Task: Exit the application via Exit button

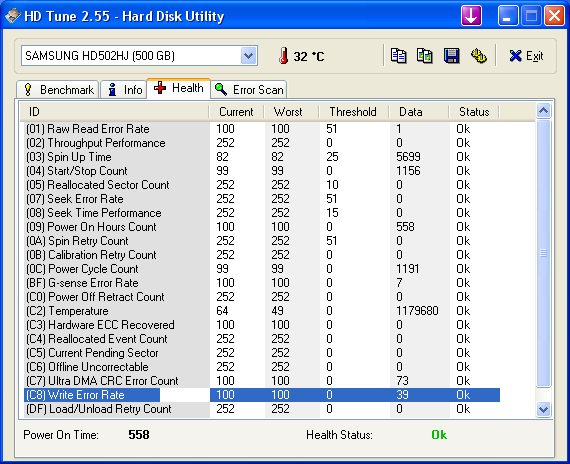Action: click(526, 56)
